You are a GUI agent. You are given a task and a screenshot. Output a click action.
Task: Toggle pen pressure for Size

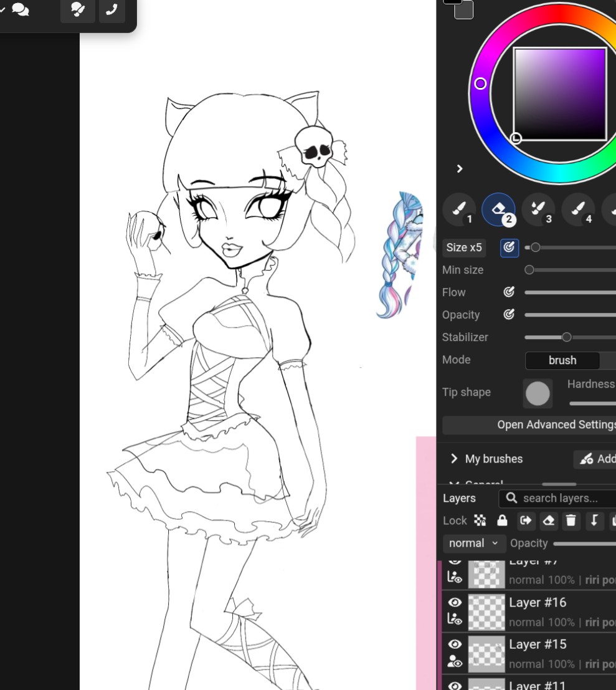coord(509,247)
